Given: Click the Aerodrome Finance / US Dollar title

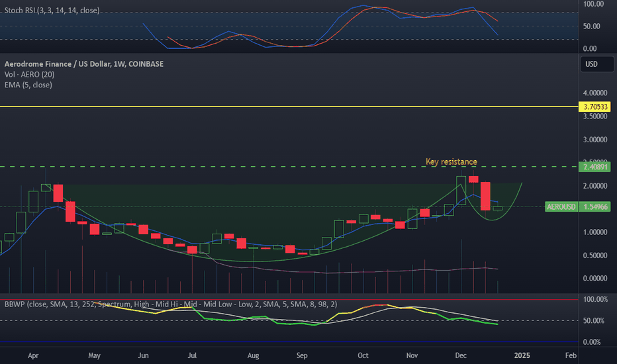Looking at the screenshot, I should click(x=84, y=64).
